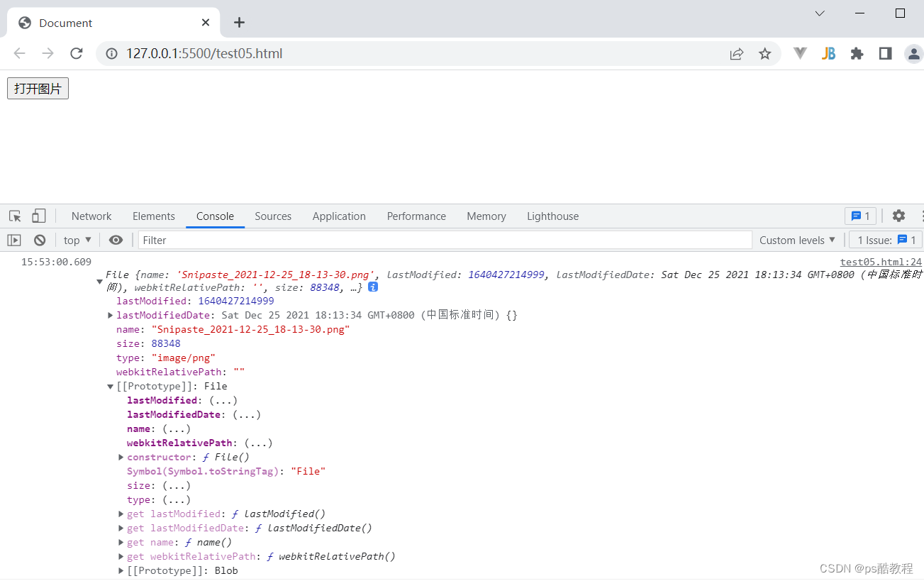
Task: Bookmark this page with the star icon
Action: pos(764,53)
